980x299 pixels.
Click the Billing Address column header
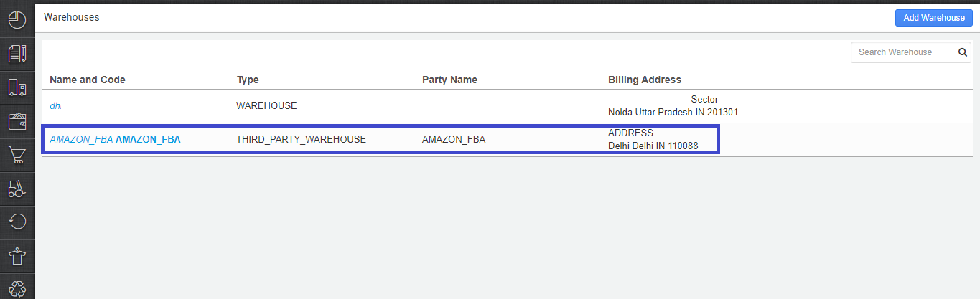pos(645,80)
